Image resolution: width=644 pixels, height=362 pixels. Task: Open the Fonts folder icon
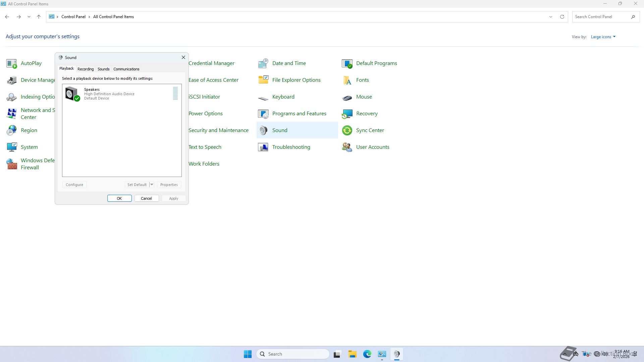(x=347, y=80)
